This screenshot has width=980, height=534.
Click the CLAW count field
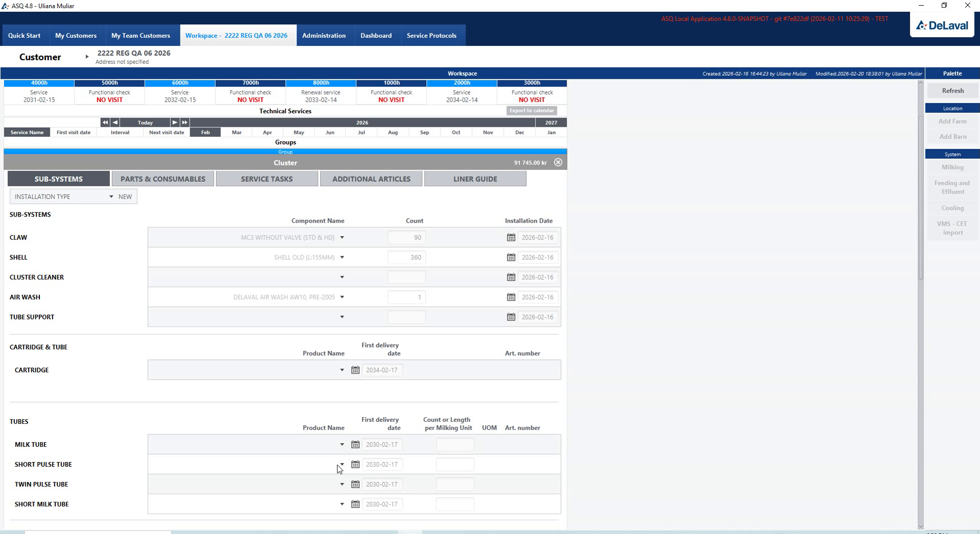pyautogui.click(x=407, y=237)
